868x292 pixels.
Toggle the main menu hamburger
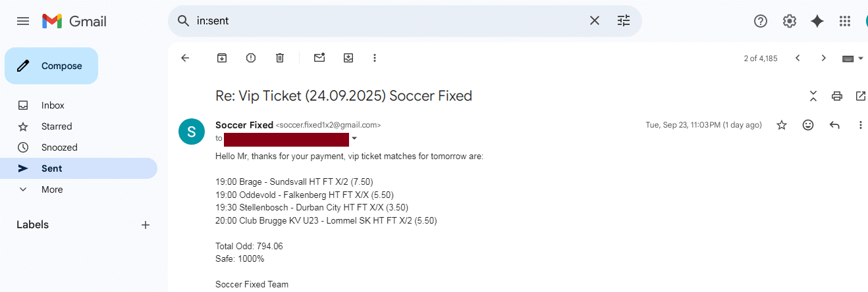pos(23,21)
